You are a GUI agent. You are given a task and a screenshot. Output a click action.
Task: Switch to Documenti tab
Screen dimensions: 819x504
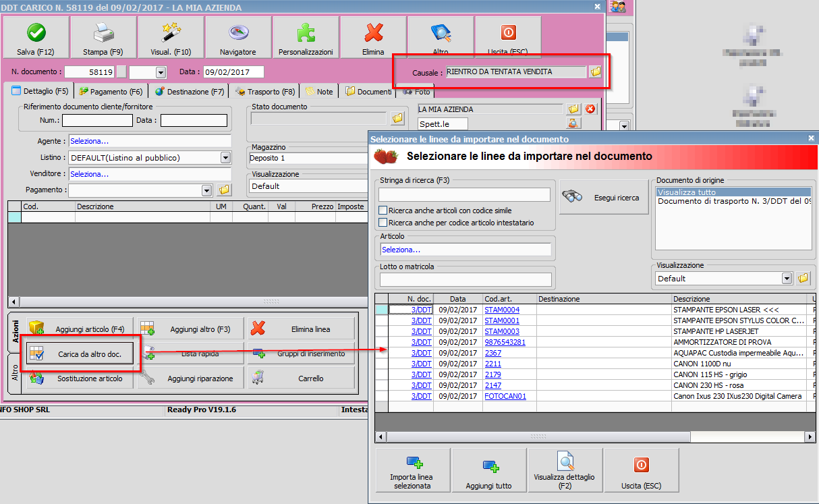click(x=368, y=91)
